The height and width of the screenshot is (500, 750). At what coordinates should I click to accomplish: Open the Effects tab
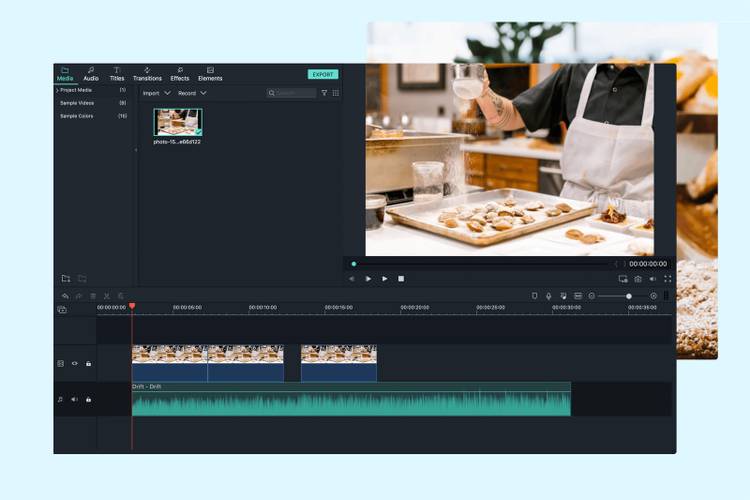pos(180,74)
